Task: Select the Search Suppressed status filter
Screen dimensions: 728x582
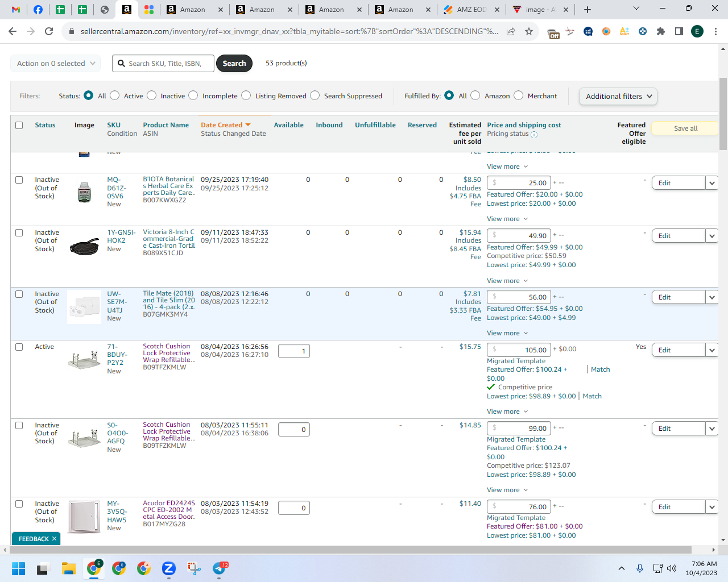Action: (315, 95)
